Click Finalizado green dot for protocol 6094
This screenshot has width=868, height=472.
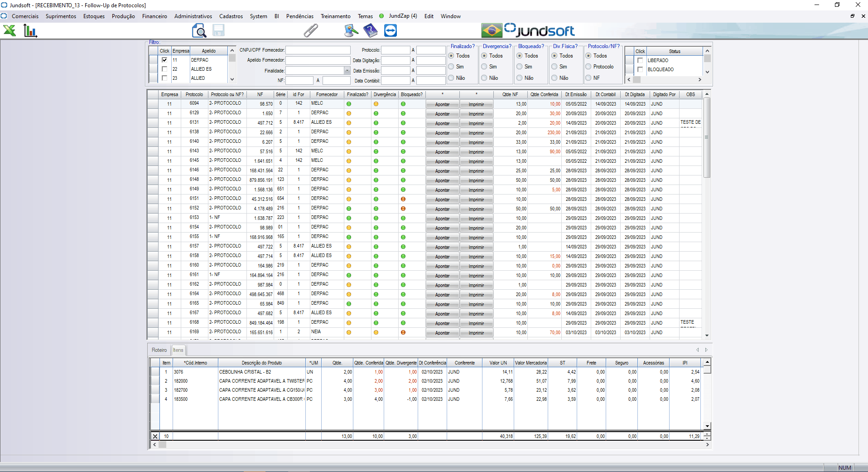[349, 104]
